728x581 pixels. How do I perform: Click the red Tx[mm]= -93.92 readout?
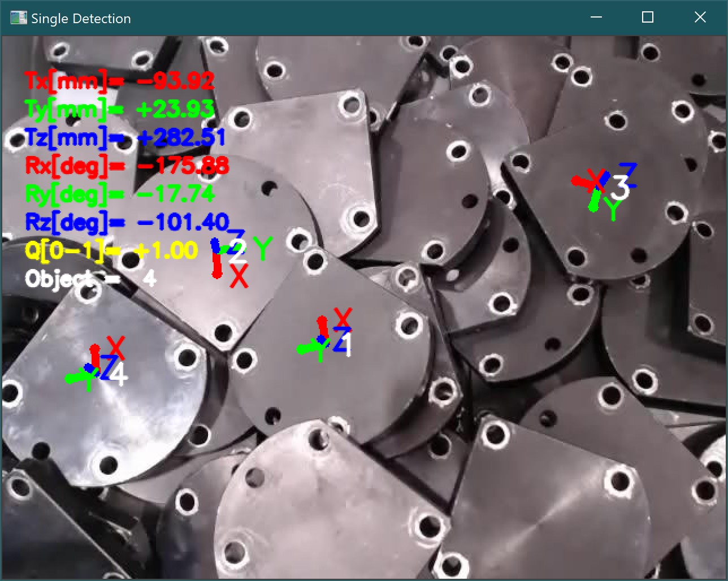pos(120,80)
